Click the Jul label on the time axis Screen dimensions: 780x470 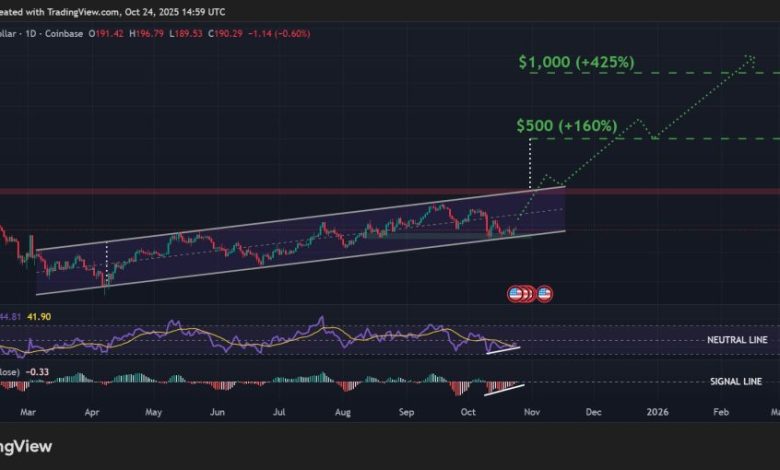pyautogui.click(x=279, y=412)
